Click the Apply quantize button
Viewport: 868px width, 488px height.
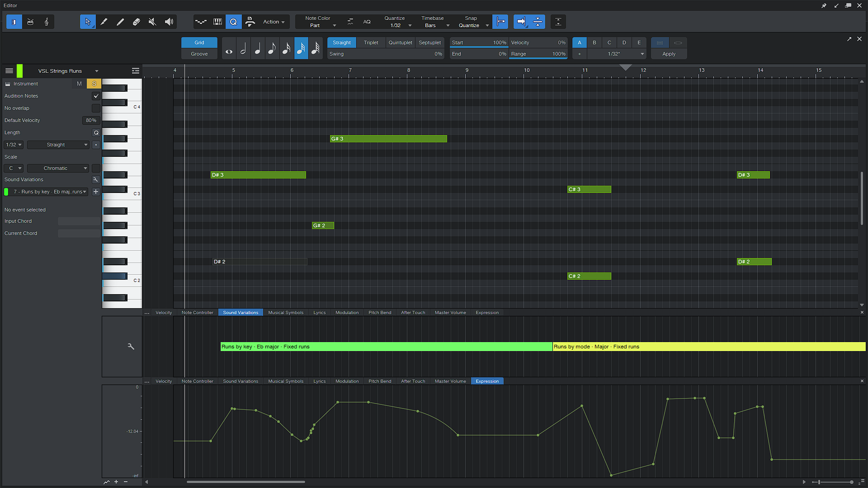[x=669, y=54]
